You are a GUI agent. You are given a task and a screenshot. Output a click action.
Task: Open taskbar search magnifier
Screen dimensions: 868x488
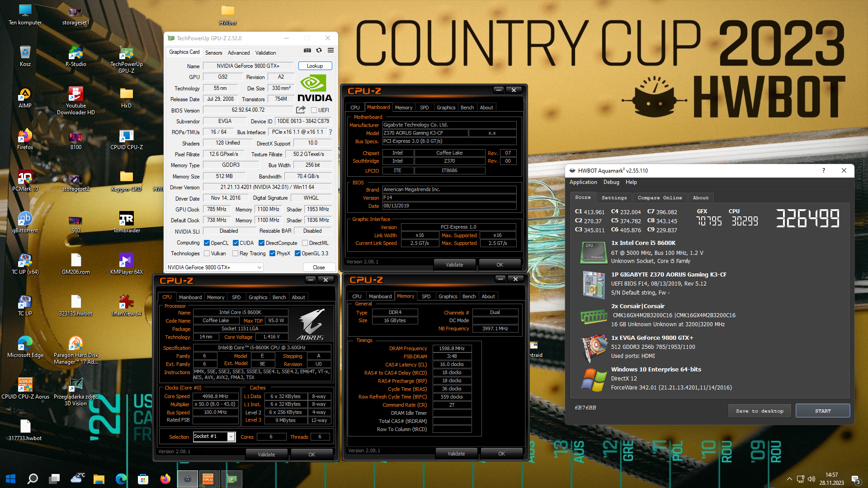coord(33,479)
